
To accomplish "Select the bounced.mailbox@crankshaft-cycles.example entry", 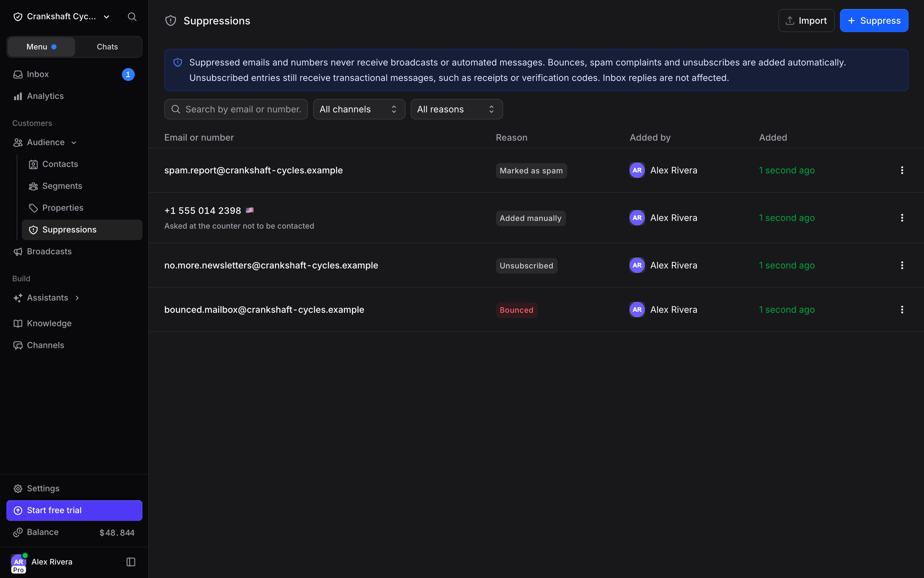I will pyautogui.click(x=264, y=309).
